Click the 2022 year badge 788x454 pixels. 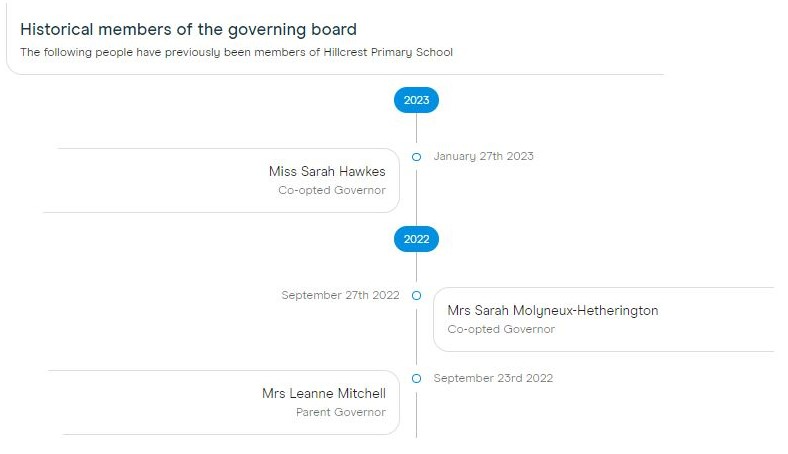click(416, 239)
